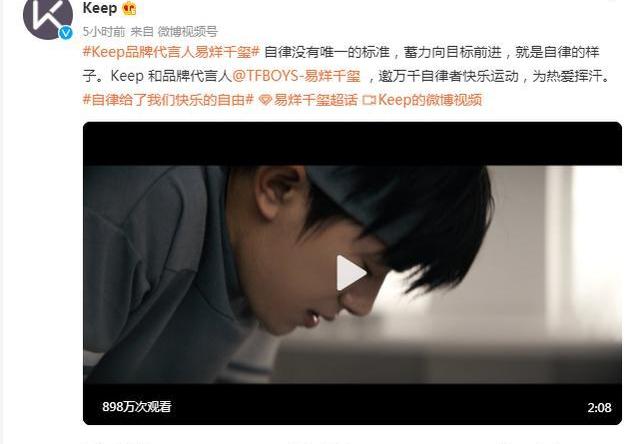Open the 微博视频号 source link

click(187, 31)
